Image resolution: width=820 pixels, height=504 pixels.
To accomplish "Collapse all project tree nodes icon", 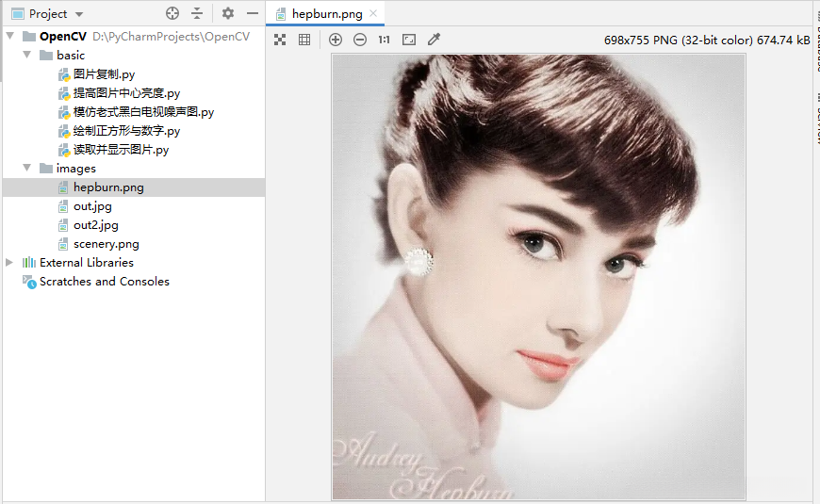I will 197,13.
